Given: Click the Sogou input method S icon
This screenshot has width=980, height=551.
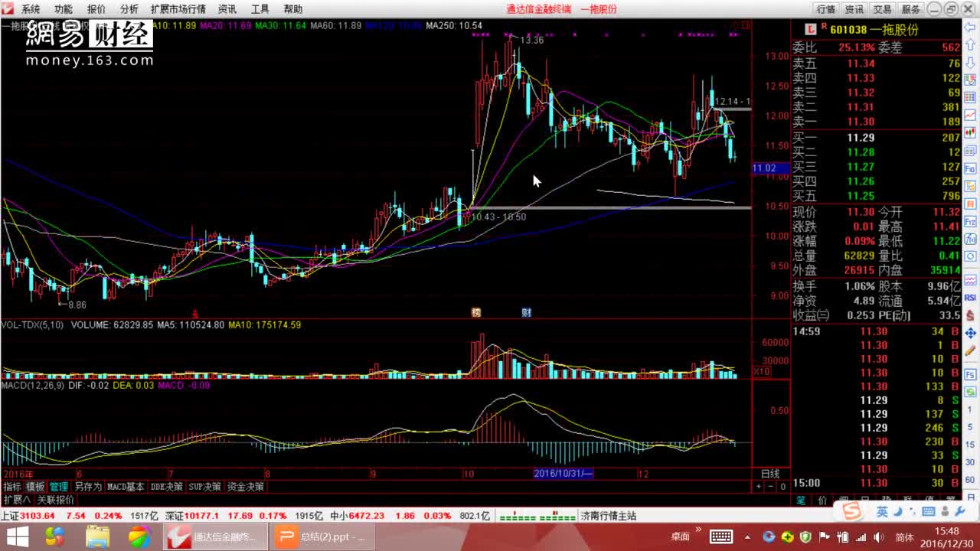Looking at the screenshot, I should [851, 511].
